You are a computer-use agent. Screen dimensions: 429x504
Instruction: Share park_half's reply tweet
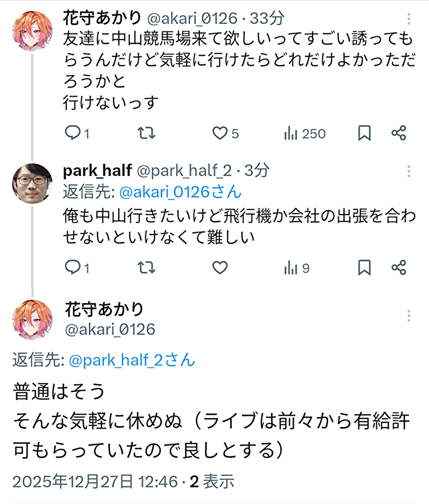click(x=398, y=268)
